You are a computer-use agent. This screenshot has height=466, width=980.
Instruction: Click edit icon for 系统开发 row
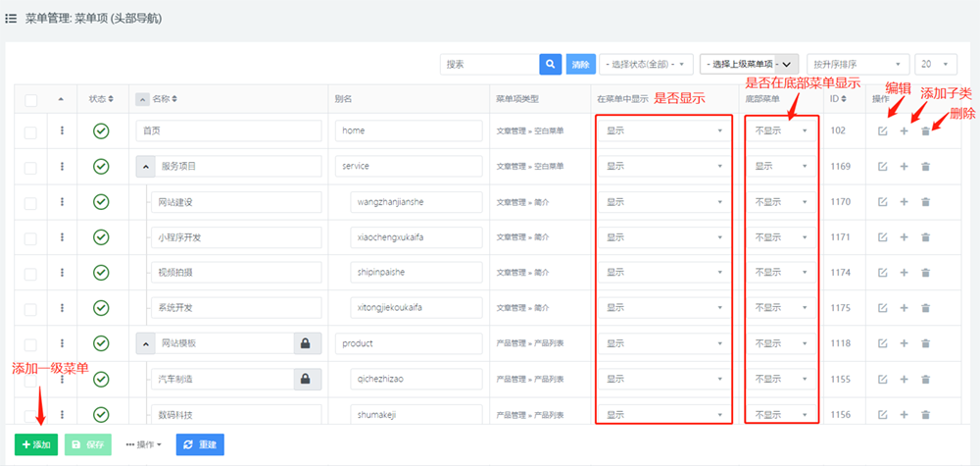(x=882, y=308)
